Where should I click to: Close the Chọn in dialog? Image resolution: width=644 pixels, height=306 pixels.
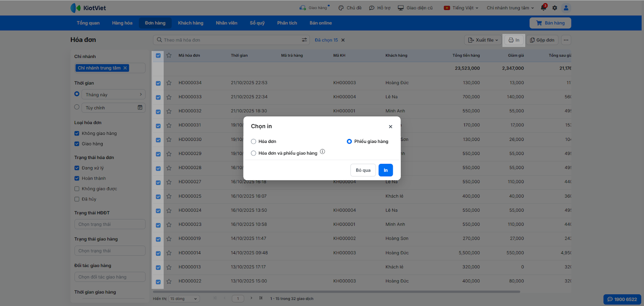[x=390, y=126]
